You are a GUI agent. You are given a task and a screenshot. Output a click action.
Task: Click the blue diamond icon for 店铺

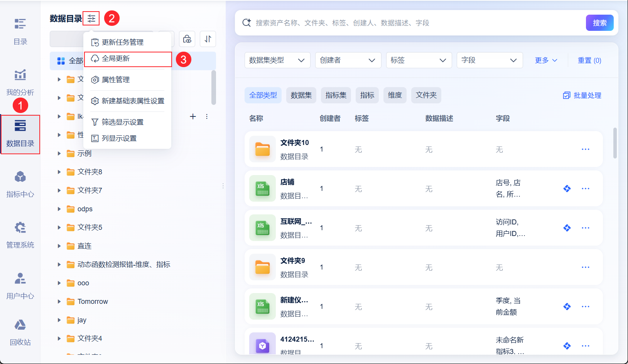[x=567, y=189]
